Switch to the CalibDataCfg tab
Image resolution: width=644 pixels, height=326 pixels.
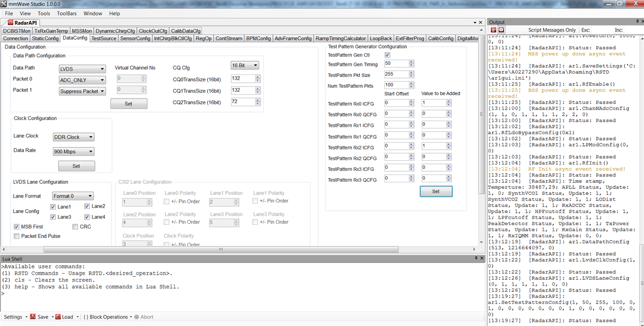click(x=185, y=31)
